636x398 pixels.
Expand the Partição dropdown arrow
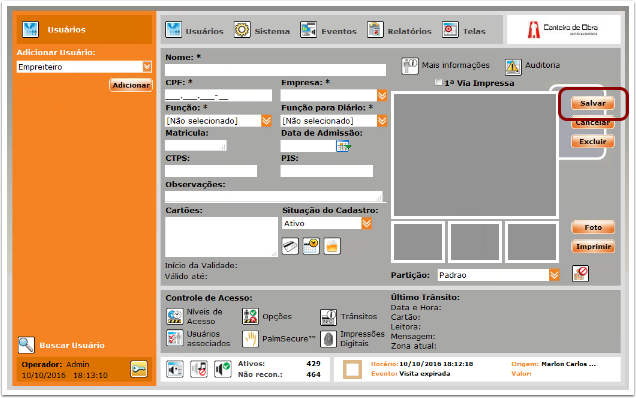554,275
